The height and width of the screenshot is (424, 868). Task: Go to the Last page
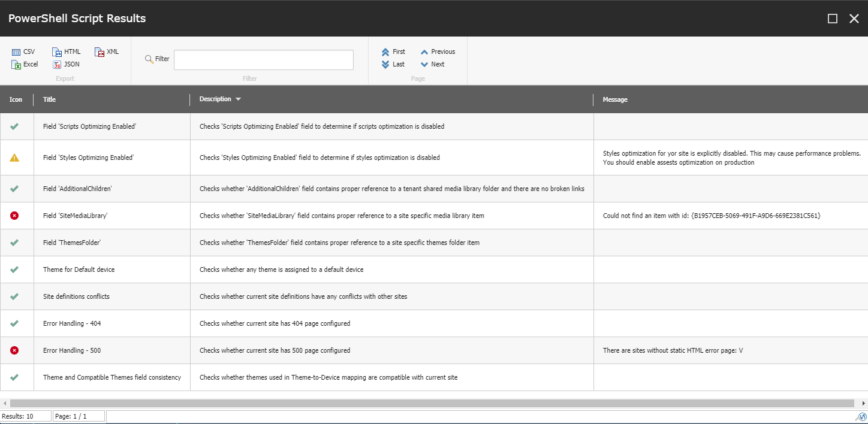pos(393,65)
